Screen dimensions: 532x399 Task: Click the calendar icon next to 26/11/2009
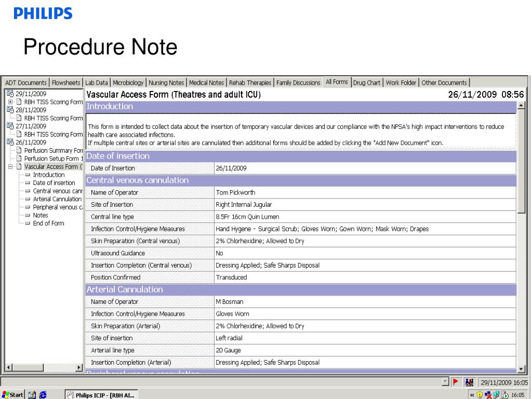(x=10, y=142)
